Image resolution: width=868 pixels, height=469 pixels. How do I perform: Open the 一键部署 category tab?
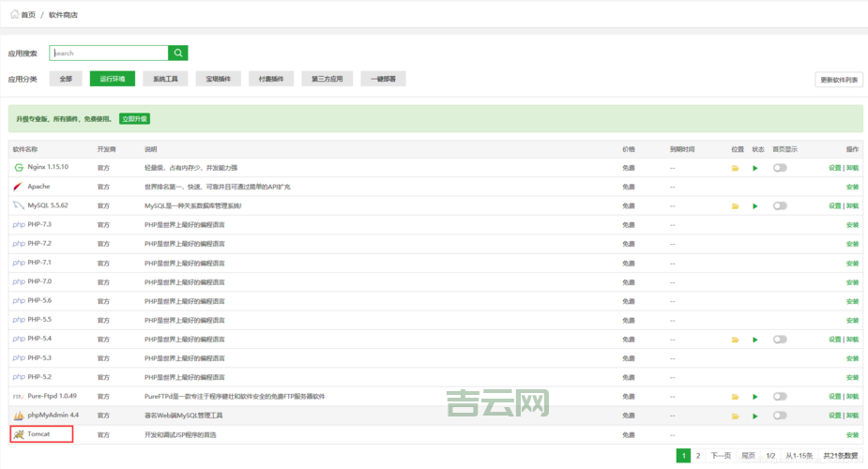point(384,80)
